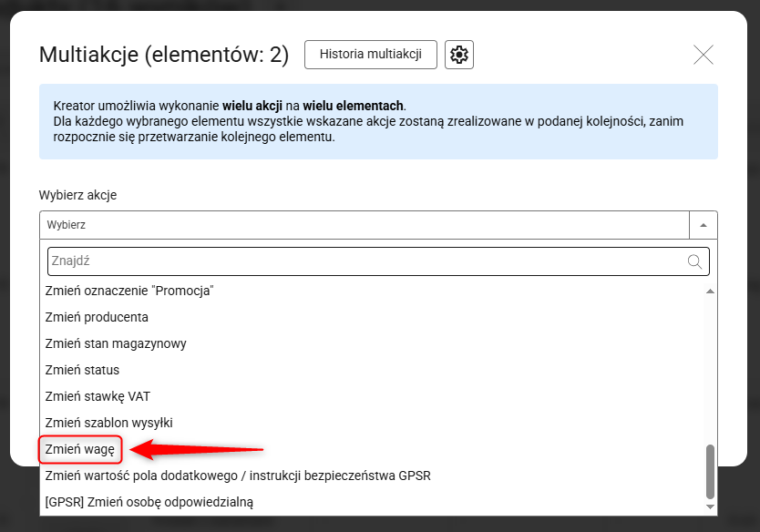Focus the Znajdź search field
The image size is (760, 532).
pyautogui.click(x=365, y=261)
